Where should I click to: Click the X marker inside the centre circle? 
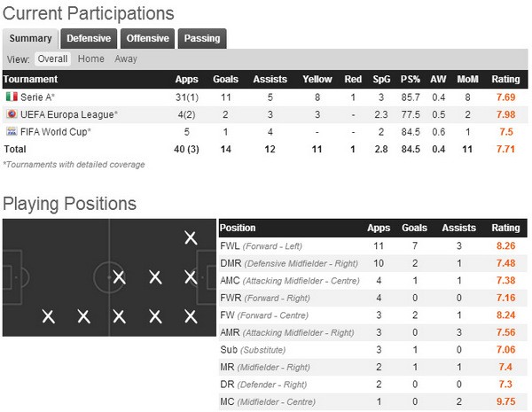click(x=119, y=277)
